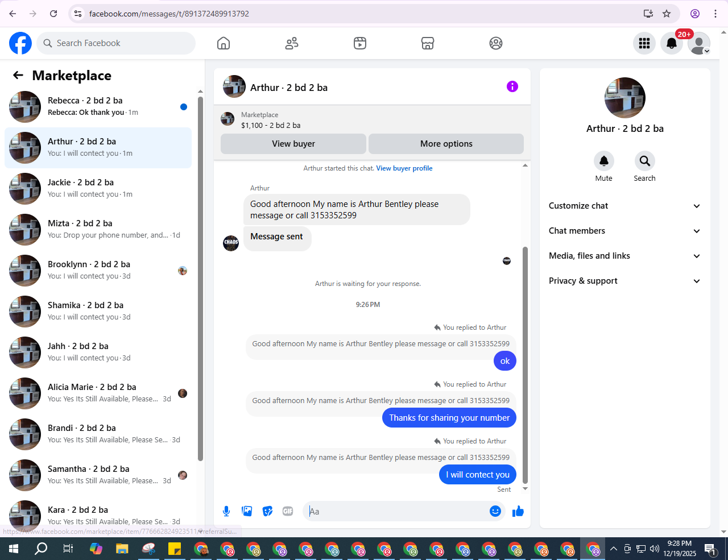728x560 pixels.
Task: Open the Chrome three-dot menu
Action: tap(715, 14)
